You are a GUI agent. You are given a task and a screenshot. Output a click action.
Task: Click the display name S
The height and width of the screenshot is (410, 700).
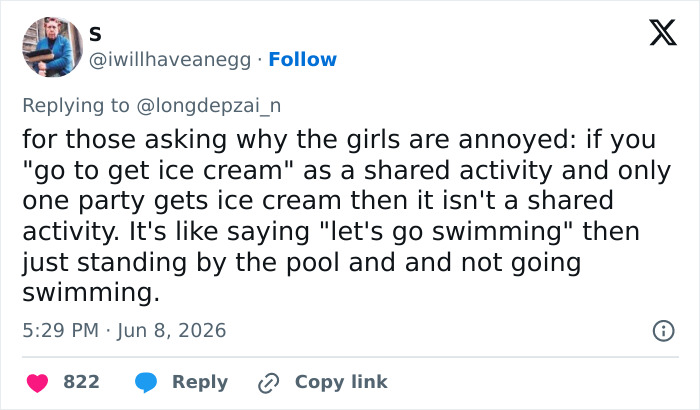tap(95, 34)
